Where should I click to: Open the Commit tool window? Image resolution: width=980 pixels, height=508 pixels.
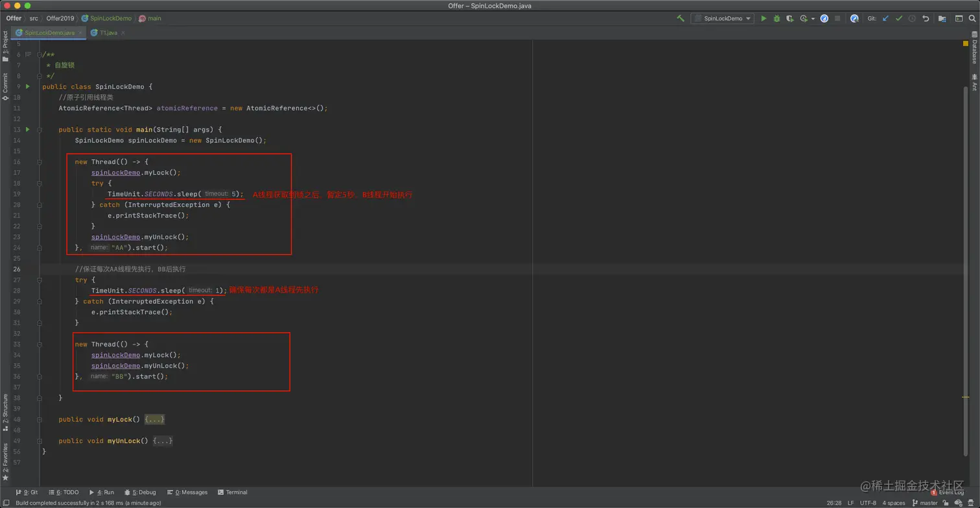[5, 87]
